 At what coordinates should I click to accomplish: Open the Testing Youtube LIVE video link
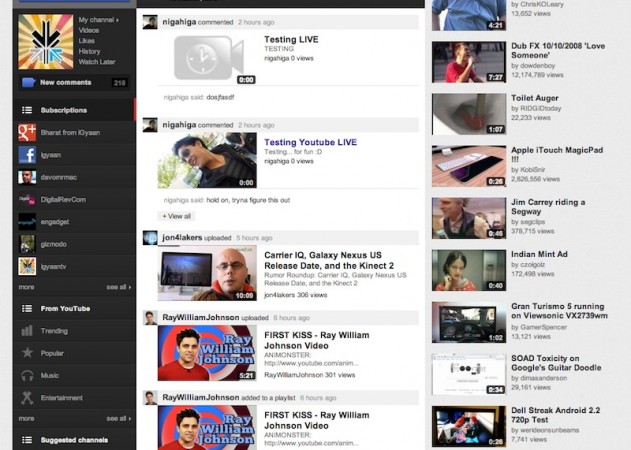[x=310, y=143]
